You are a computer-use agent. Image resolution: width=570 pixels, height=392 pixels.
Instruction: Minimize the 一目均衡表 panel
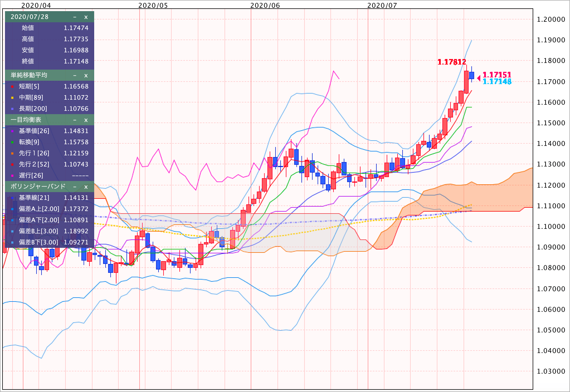(x=75, y=120)
